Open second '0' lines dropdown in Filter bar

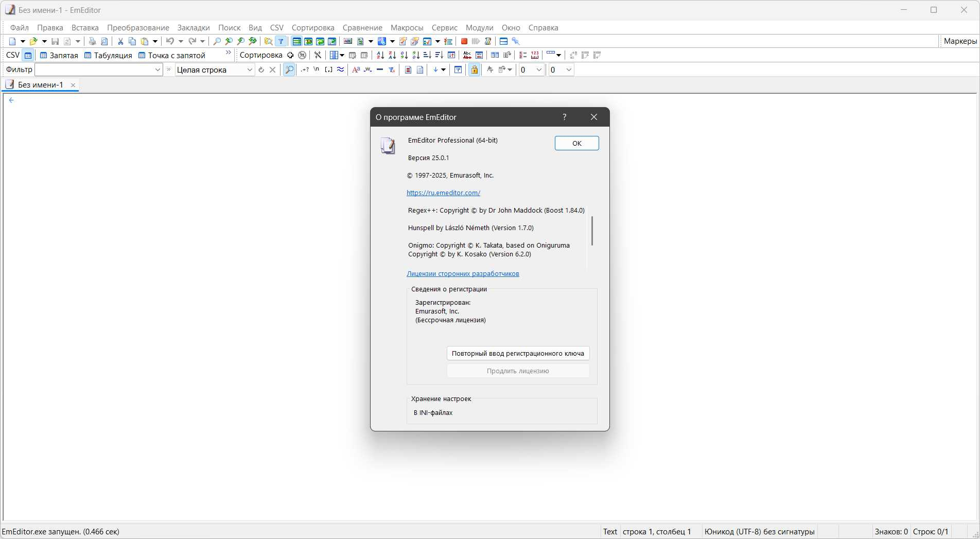coord(569,69)
